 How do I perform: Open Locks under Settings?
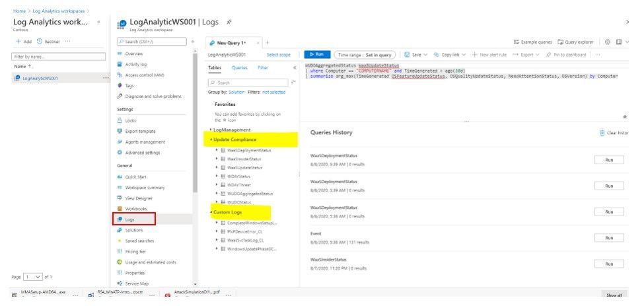coord(130,121)
